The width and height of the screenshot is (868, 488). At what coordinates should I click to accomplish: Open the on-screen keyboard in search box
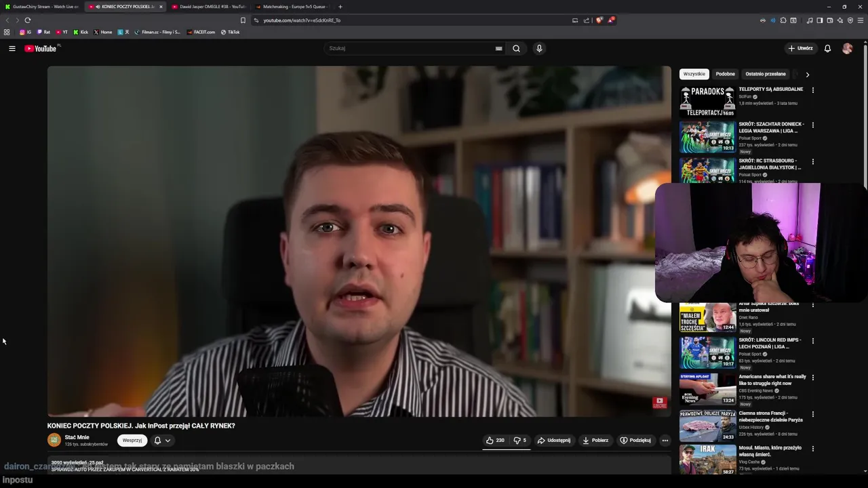pyautogui.click(x=498, y=48)
